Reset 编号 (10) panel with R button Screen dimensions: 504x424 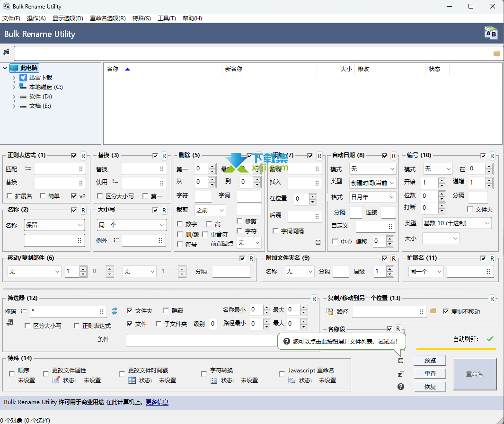pyautogui.click(x=492, y=156)
